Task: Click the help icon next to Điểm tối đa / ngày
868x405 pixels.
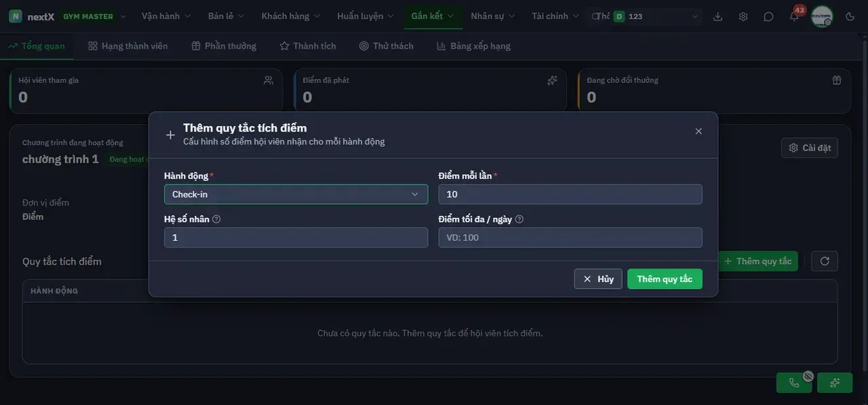Action: pyautogui.click(x=519, y=219)
